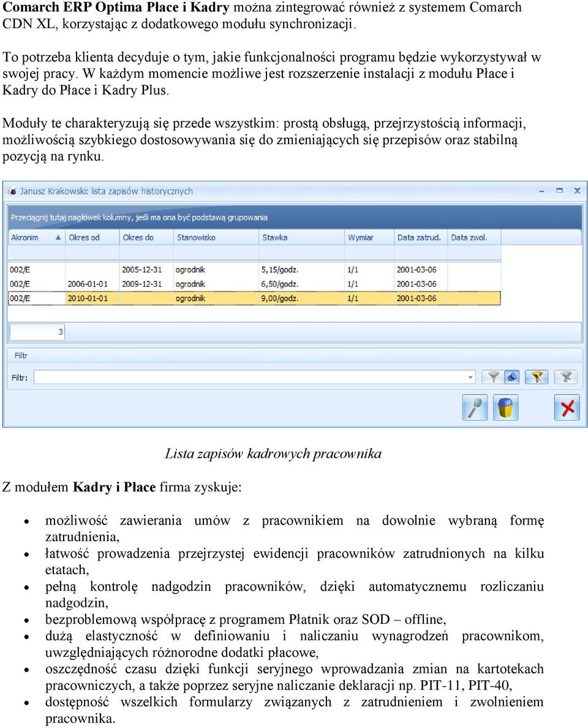Click the Janusz Krakowski window title

106,191
